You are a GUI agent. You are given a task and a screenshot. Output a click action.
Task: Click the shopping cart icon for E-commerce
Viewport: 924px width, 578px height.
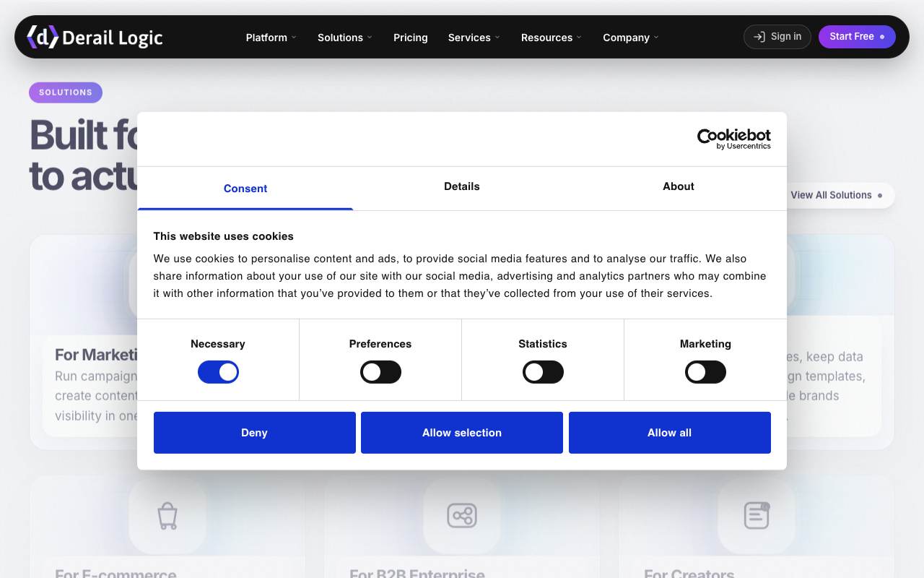point(167,516)
